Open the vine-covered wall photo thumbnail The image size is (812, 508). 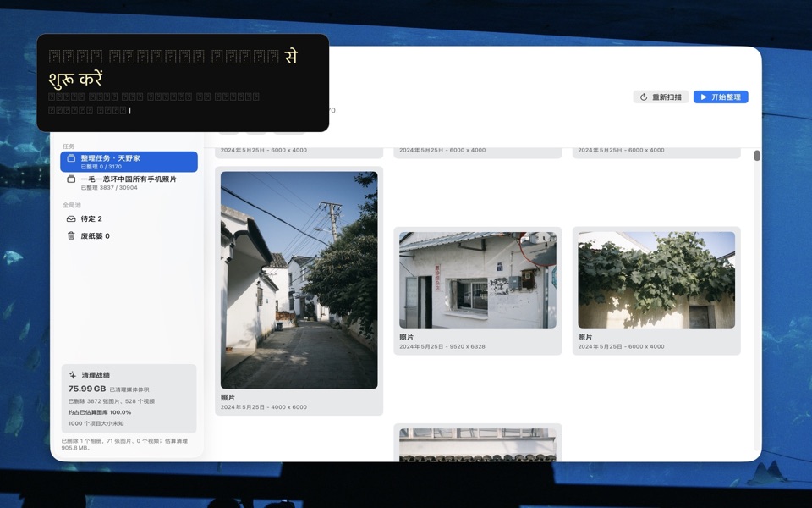(x=656, y=280)
